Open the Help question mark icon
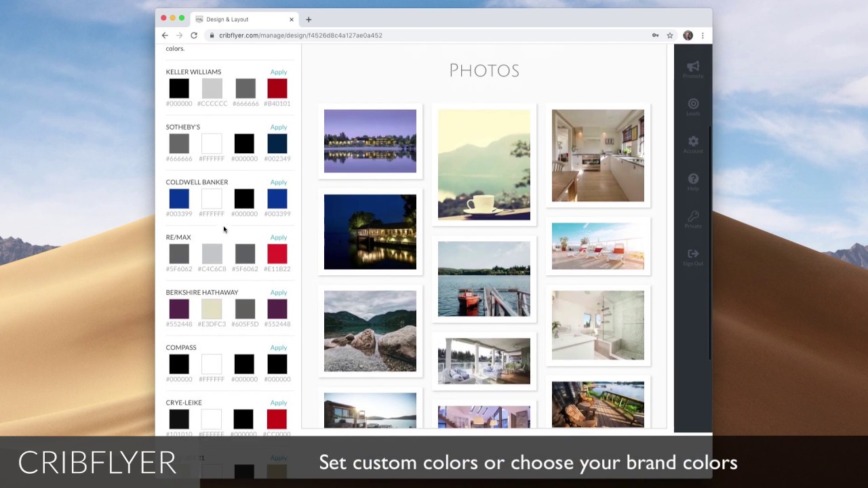868x488 pixels. (692, 179)
